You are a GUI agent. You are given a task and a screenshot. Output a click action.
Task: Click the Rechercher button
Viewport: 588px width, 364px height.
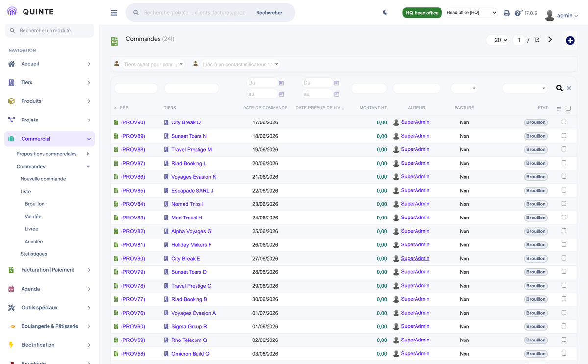coord(269,13)
